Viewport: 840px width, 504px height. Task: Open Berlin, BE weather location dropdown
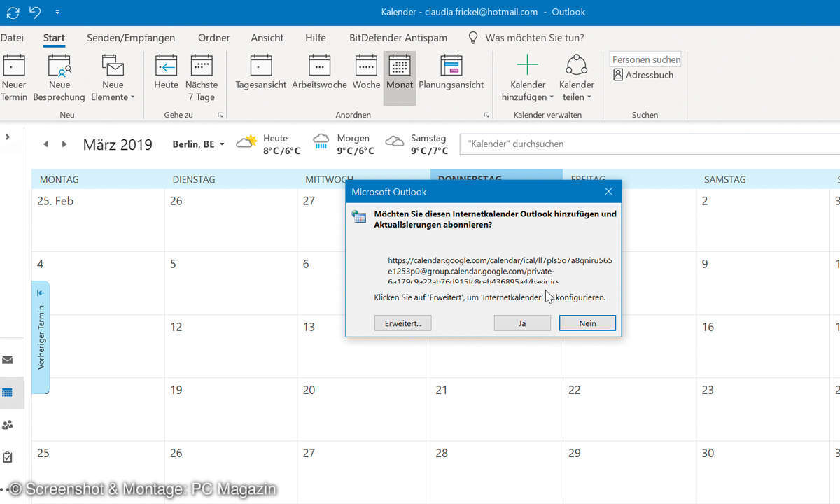(199, 144)
